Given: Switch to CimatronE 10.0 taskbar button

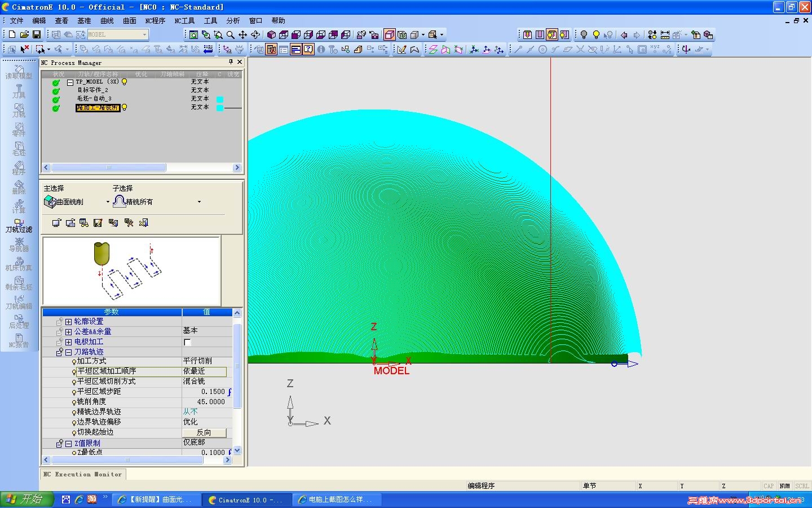Looking at the screenshot, I should pos(247,500).
